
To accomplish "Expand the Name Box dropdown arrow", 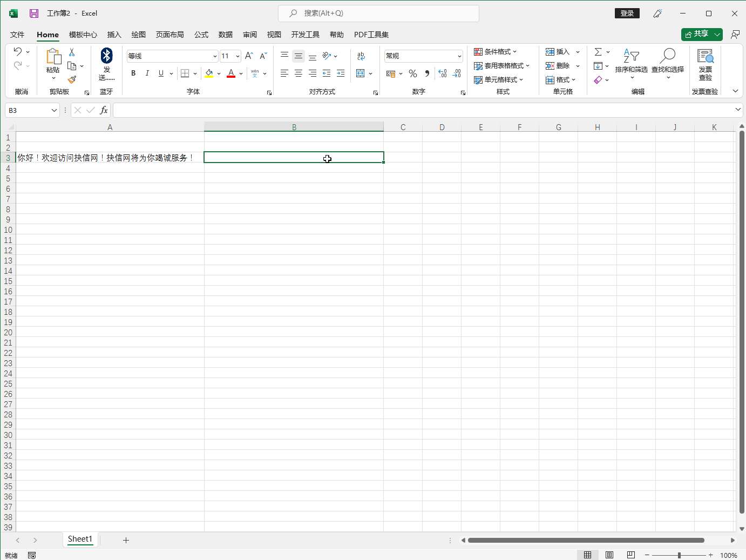I will pyautogui.click(x=54, y=110).
